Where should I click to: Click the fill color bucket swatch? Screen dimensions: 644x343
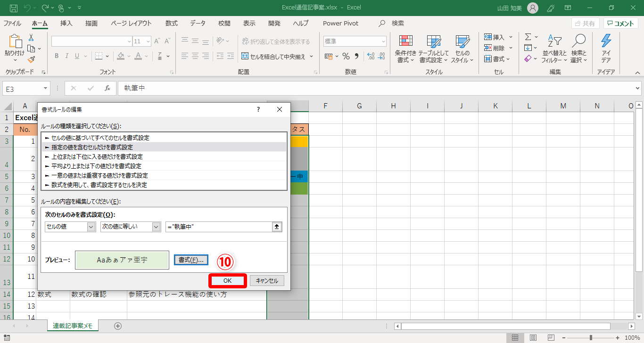coord(120,57)
